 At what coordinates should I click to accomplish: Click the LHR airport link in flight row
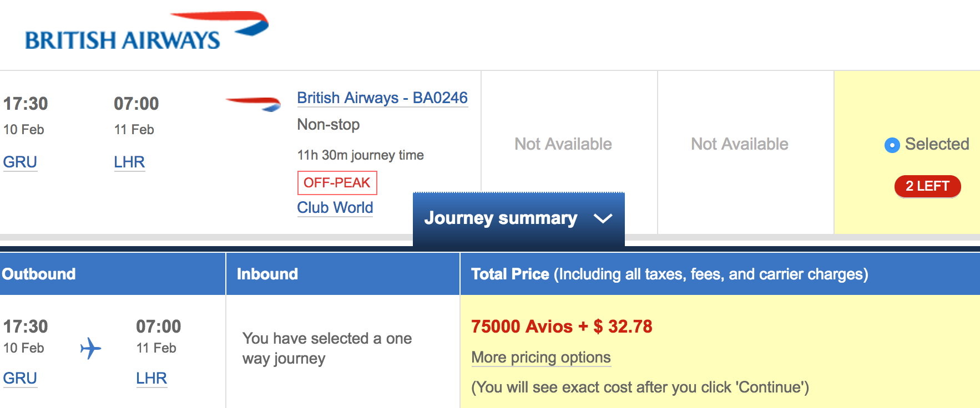[129, 162]
